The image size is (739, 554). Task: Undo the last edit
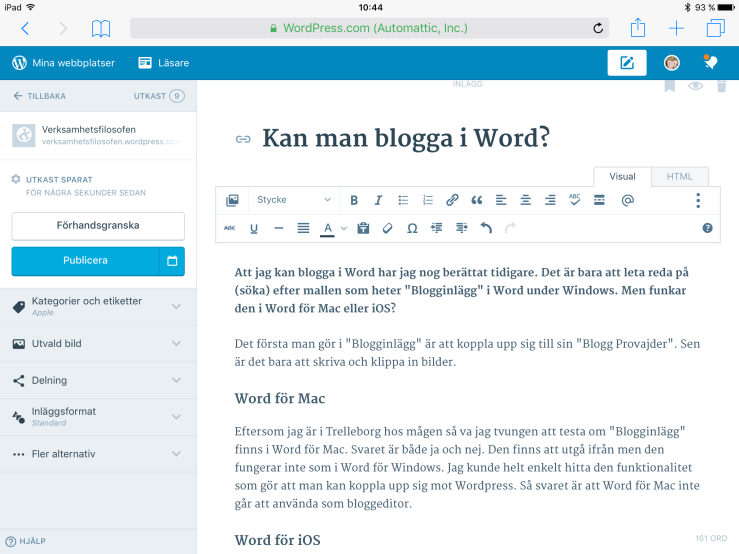point(486,228)
